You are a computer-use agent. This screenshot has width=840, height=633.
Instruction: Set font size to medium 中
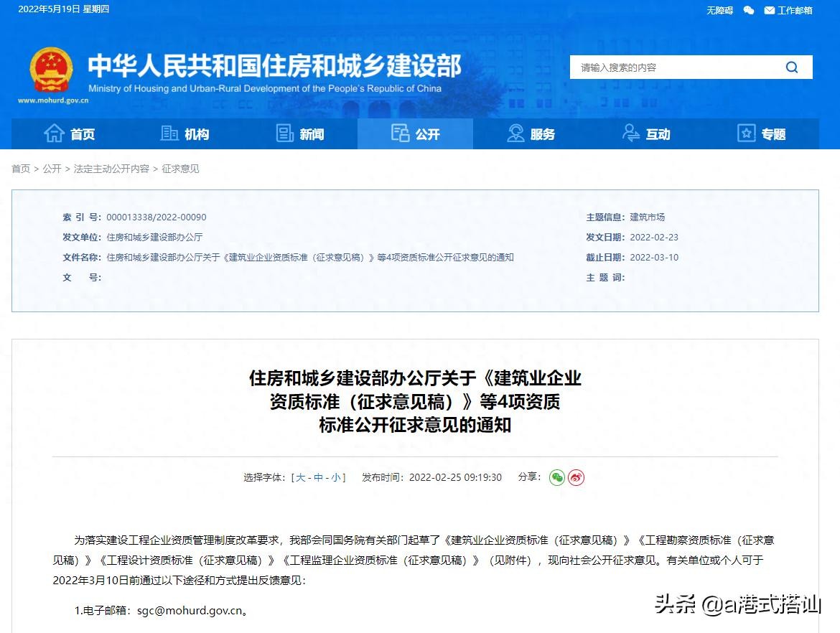tap(318, 477)
